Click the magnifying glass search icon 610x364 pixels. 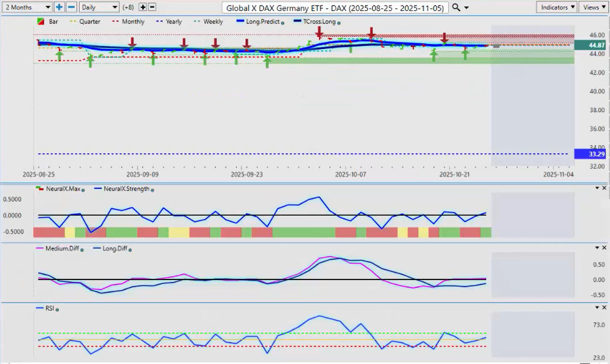456,7
